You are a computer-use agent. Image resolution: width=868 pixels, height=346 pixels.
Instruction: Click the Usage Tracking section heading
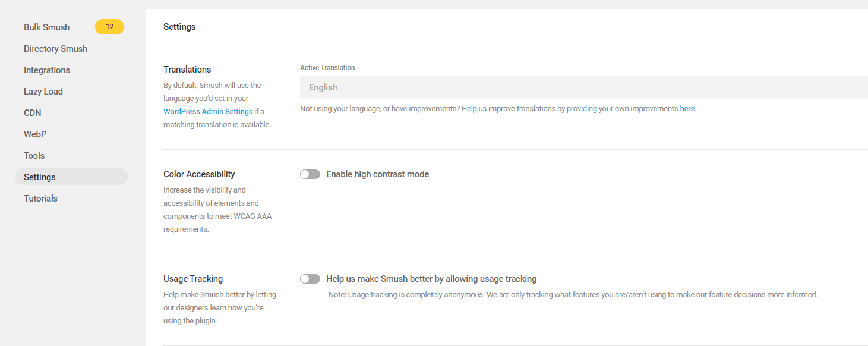[193, 279]
